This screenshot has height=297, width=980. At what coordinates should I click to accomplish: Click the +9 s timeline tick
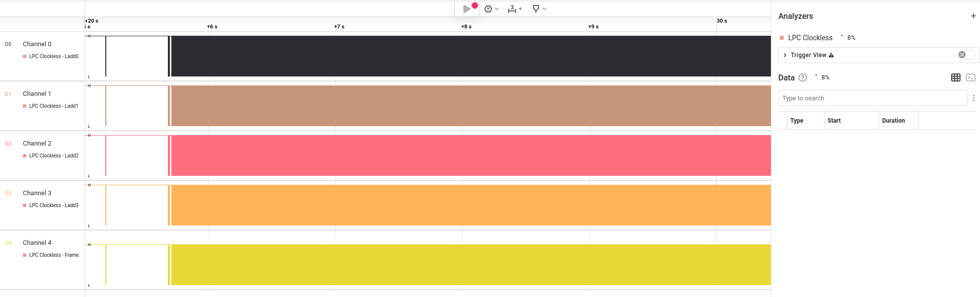coord(594,27)
